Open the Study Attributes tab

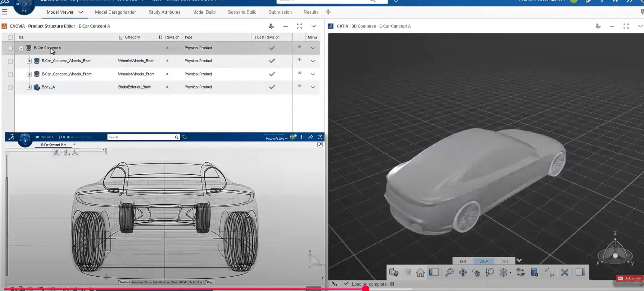(164, 12)
